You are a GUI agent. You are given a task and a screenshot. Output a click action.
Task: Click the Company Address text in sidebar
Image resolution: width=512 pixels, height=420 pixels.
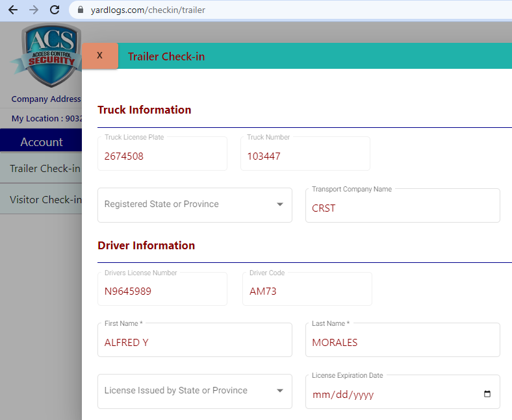[x=46, y=99]
